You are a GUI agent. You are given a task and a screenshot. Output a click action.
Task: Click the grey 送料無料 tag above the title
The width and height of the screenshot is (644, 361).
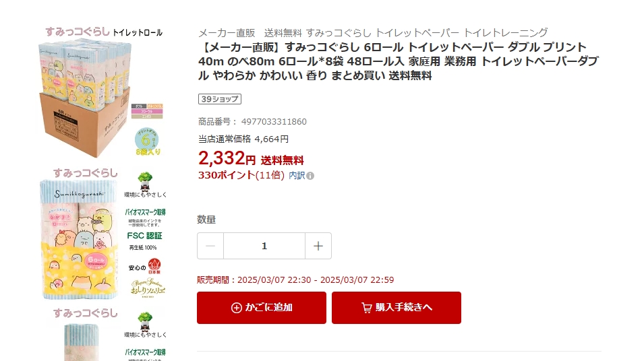tap(283, 32)
